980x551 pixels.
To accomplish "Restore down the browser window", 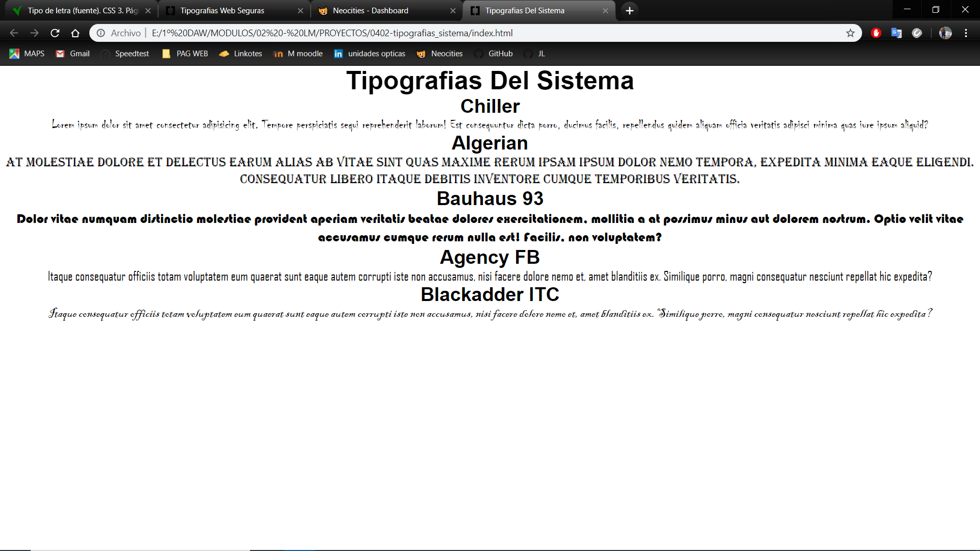I will [936, 10].
